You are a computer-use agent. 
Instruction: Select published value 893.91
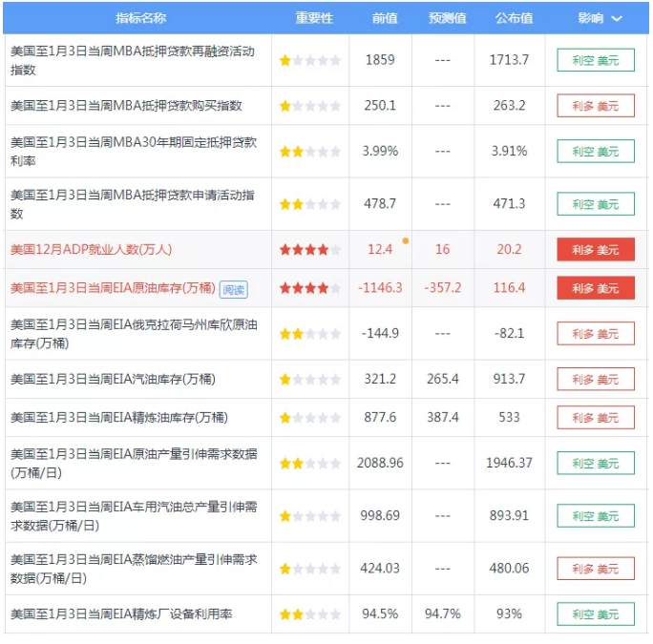coord(509,515)
